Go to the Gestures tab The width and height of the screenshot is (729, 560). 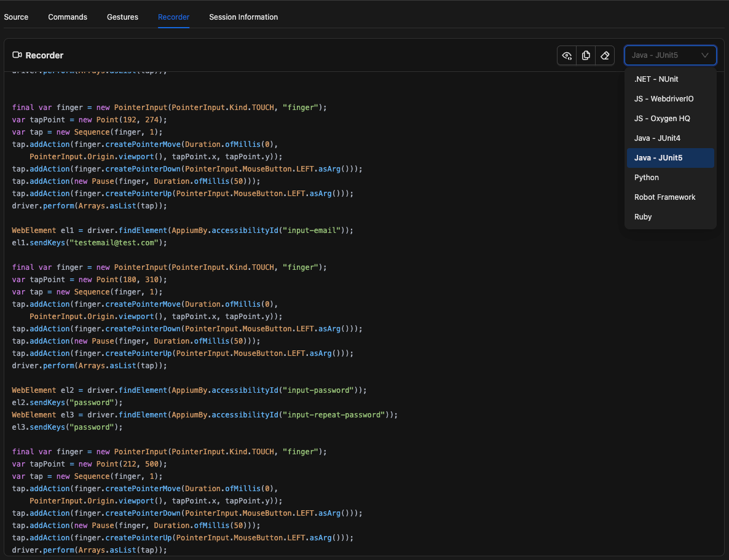(x=122, y=17)
